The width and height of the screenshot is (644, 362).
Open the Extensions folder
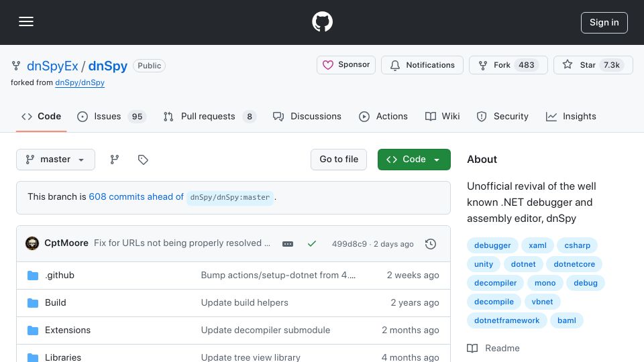68,330
